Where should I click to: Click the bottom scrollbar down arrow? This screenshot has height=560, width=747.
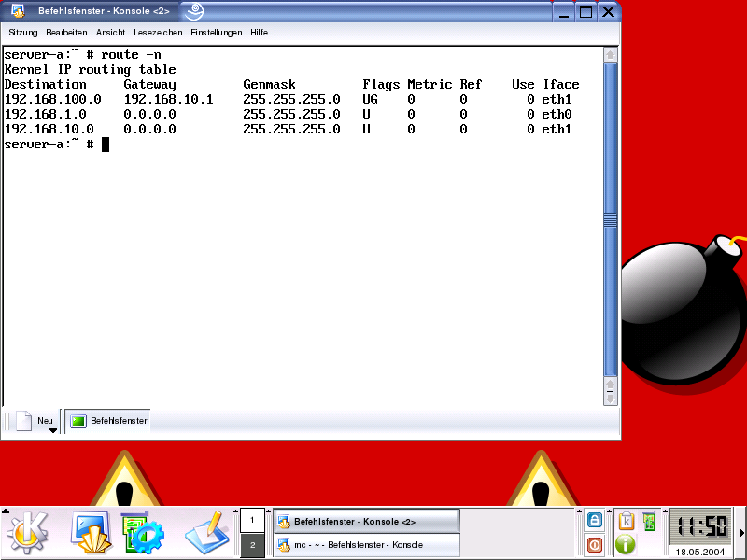click(611, 399)
